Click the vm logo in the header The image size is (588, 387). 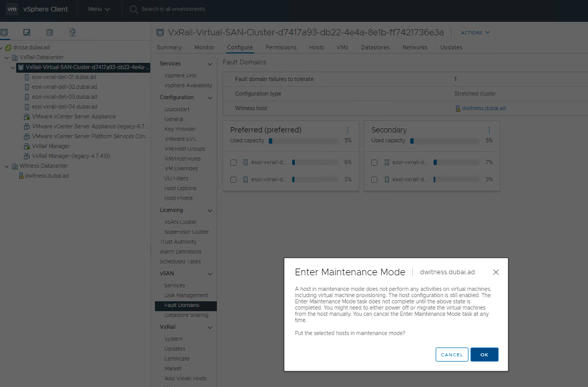click(12, 9)
